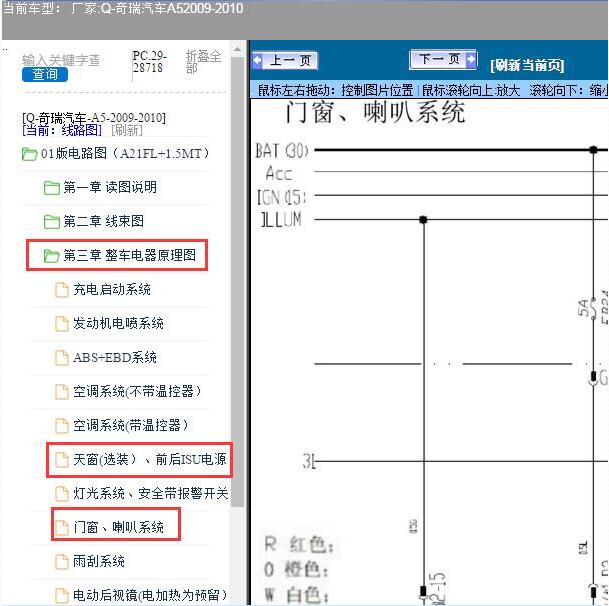The image size is (609, 606).
Task: Click the right arrow icon on 下一页
Action: [x=471, y=59]
